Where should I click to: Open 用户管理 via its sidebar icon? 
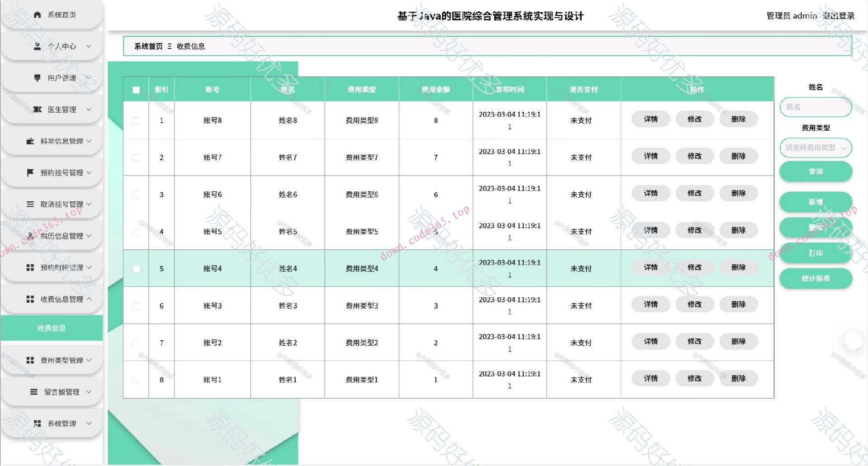pyautogui.click(x=36, y=77)
